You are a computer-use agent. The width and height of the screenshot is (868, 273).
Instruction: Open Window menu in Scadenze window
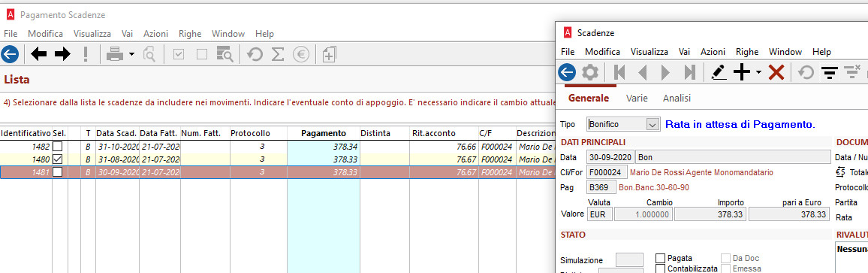pos(785,52)
